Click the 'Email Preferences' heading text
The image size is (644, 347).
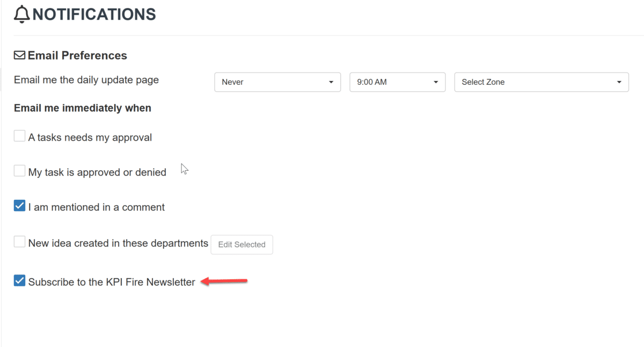(77, 55)
